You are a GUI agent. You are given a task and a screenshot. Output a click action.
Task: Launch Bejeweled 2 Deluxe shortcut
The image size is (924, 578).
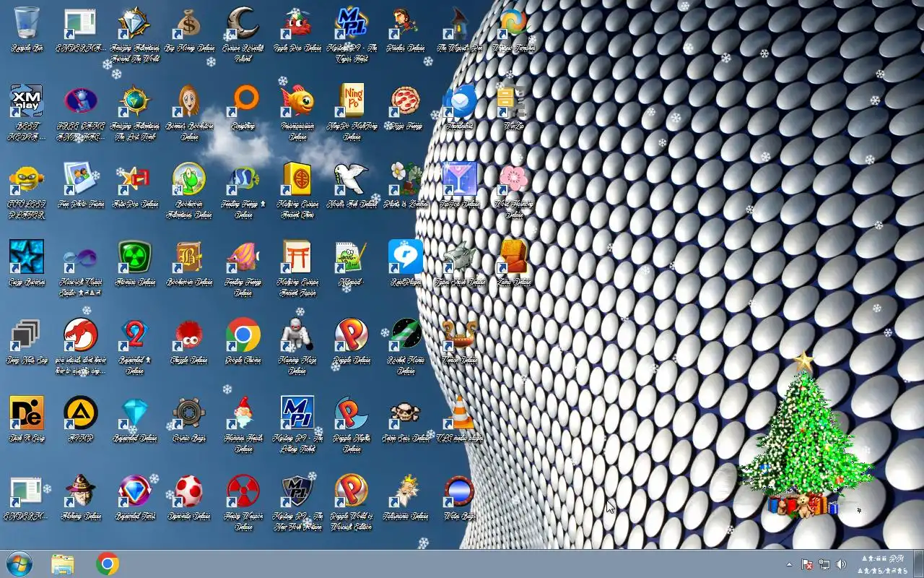pyautogui.click(x=135, y=335)
